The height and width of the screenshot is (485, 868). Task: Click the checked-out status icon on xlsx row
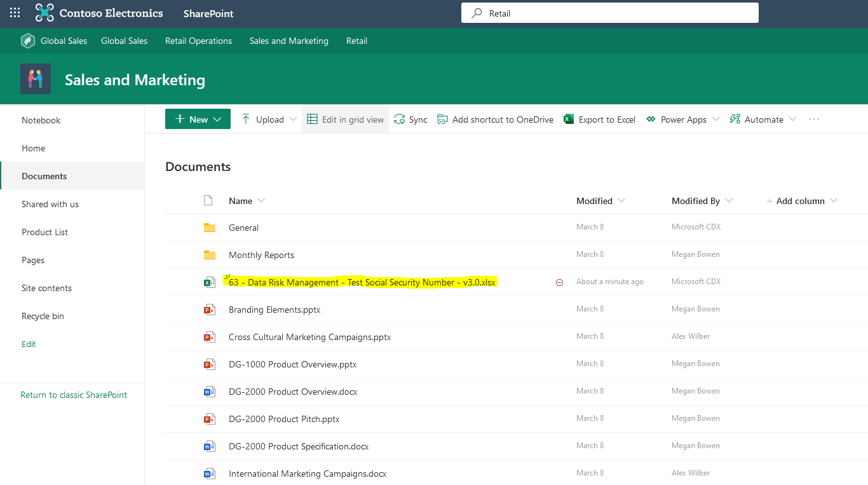(x=559, y=282)
